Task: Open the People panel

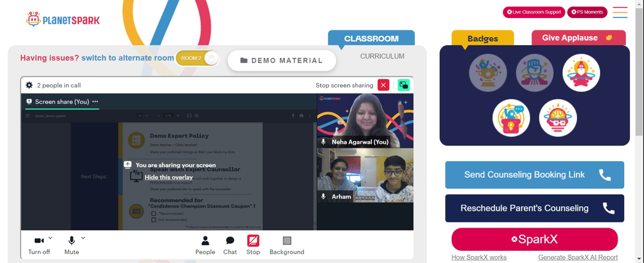Action: [205, 245]
